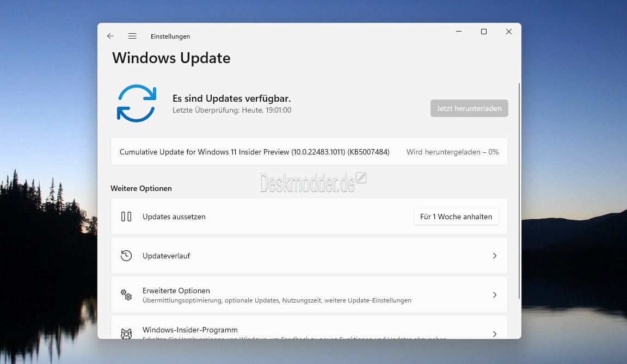Open Windows-Insider-Programm via its chevron
Image resolution: width=627 pixels, height=364 pixels.
point(495,334)
